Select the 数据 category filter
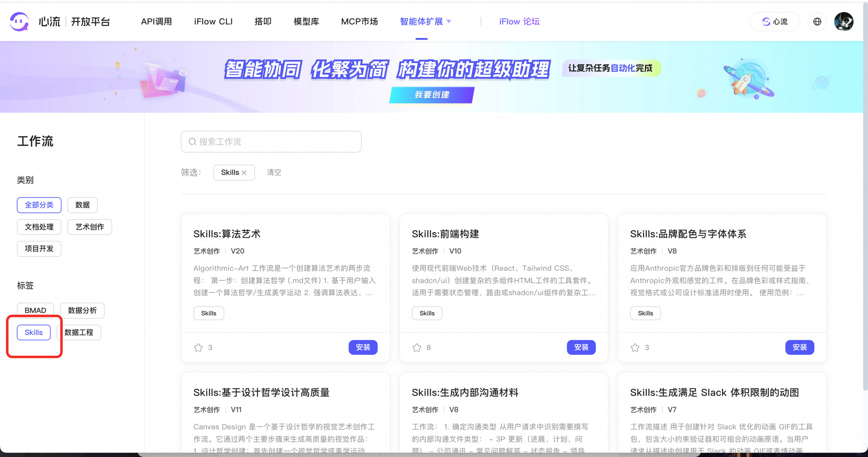This screenshot has height=457, width=868. pyautogui.click(x=82, y=205)
